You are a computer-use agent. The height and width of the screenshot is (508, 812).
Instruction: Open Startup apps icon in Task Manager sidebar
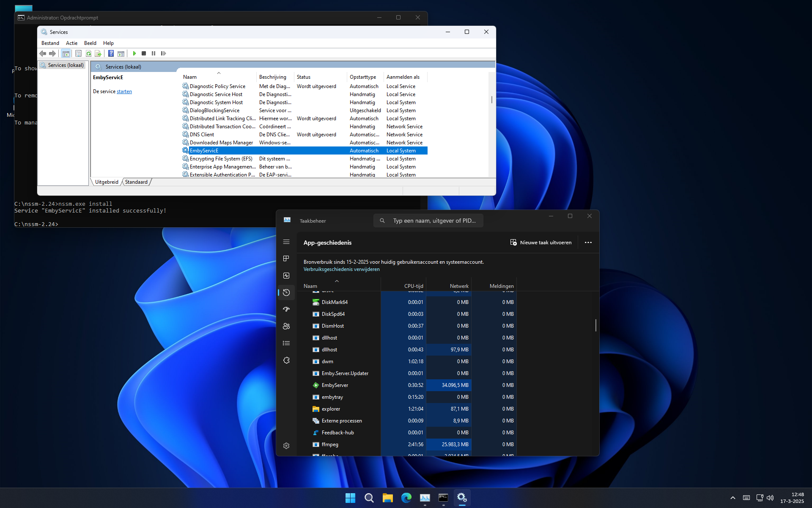[286, 309]
